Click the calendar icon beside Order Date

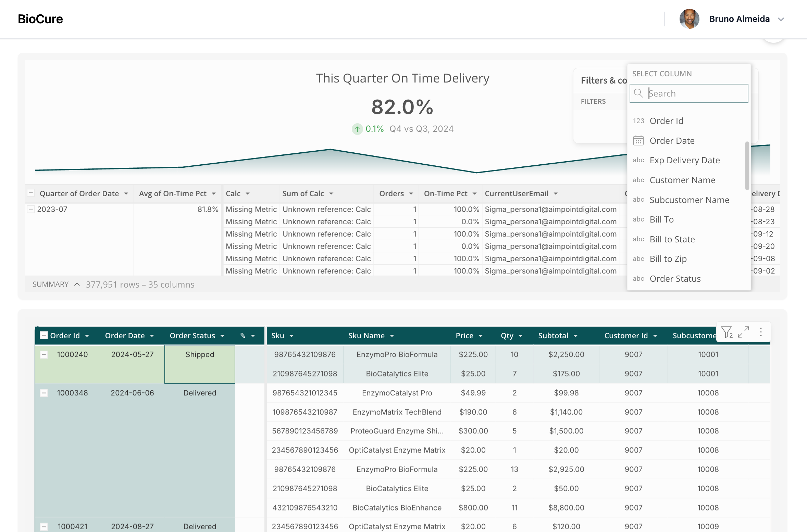[x=638, y=141]
